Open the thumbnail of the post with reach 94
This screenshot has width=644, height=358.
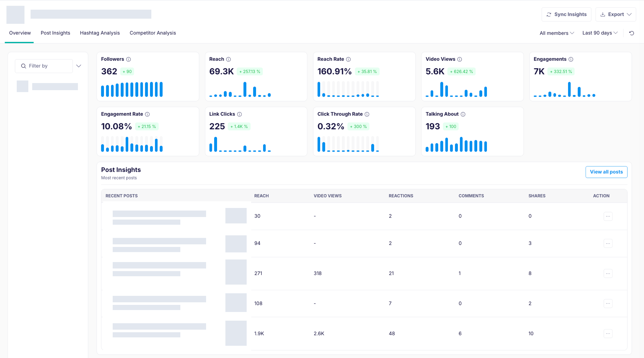(236, 244)
